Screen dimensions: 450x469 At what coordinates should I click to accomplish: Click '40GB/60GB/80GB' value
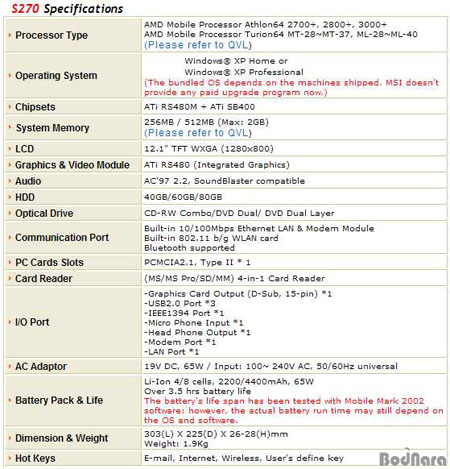(x=183, y=197)
